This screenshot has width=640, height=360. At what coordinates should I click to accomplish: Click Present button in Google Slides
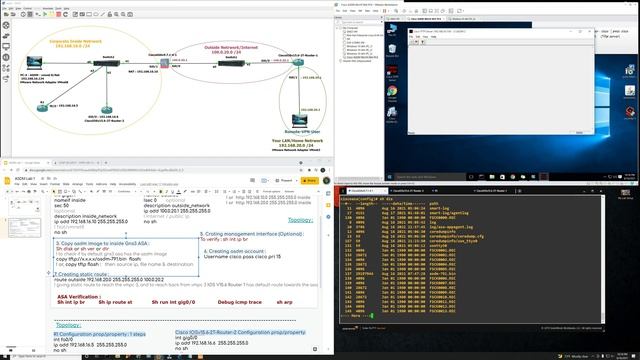pyautogui.click(x=284, y=180)
